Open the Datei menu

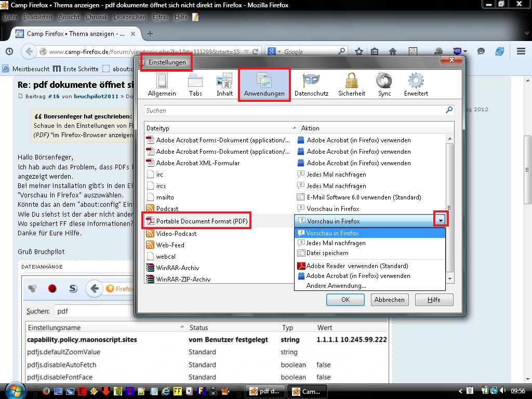pos(10,17)
